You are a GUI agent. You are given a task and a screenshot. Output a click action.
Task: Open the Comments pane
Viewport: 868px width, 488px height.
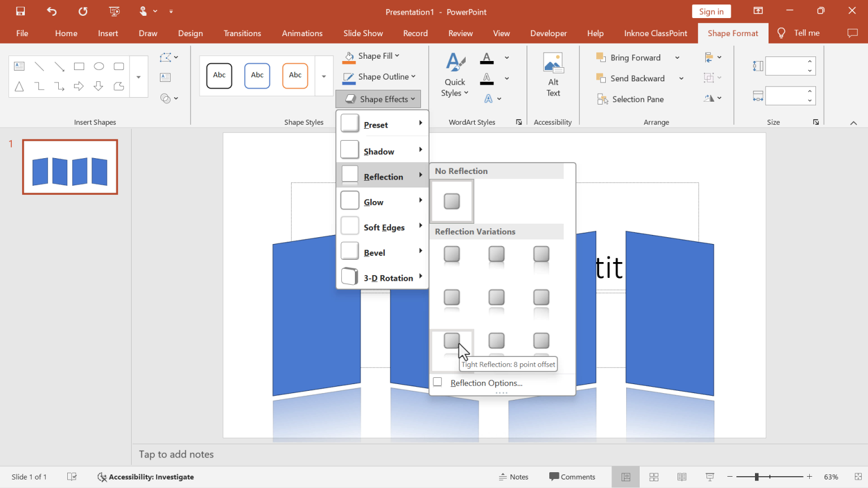click(x=572, y=477)
